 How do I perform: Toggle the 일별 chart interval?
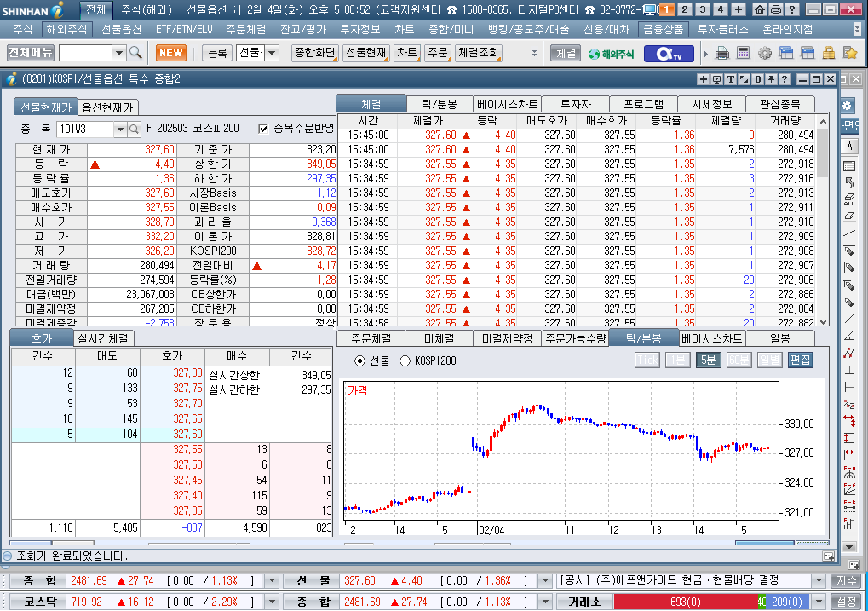pos(769,360)
